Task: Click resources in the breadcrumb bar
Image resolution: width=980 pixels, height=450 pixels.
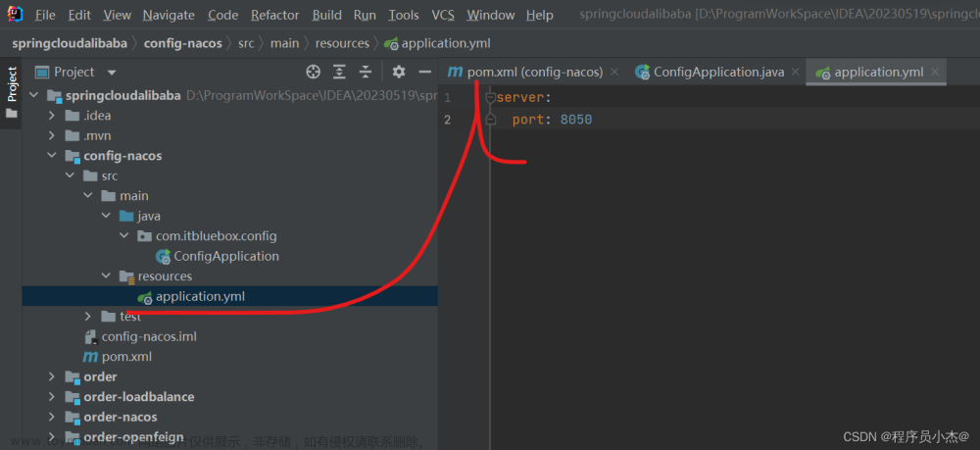Action: coord(342,43)
